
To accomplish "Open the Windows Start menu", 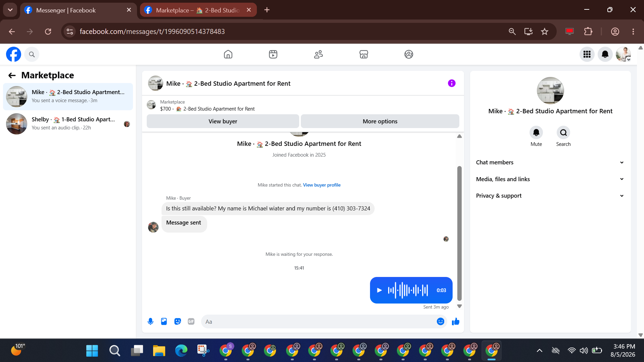I will pos(92,351).
